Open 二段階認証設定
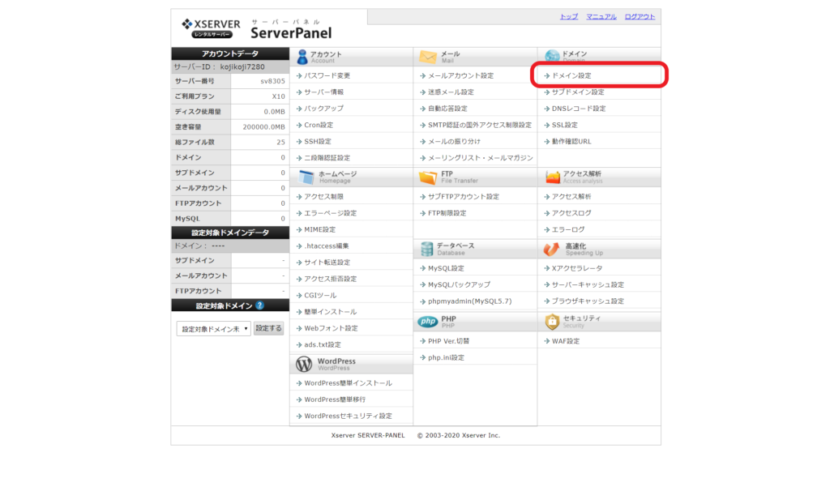 pos(327,158)
